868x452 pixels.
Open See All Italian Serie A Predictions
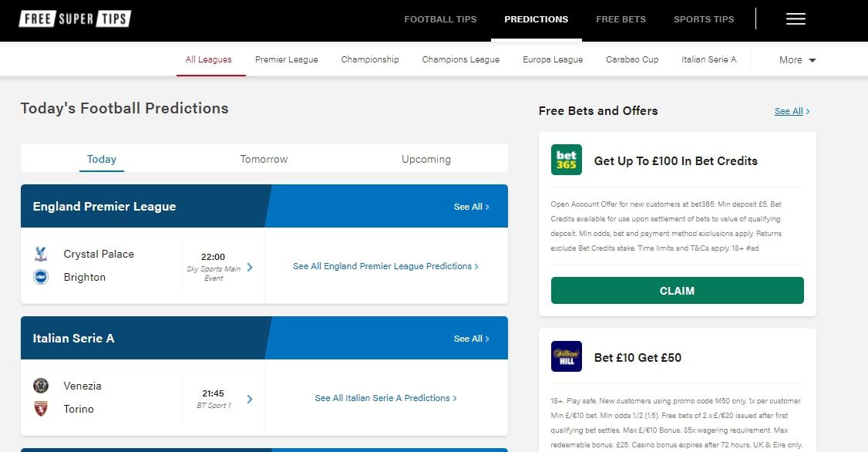(386, 398)
